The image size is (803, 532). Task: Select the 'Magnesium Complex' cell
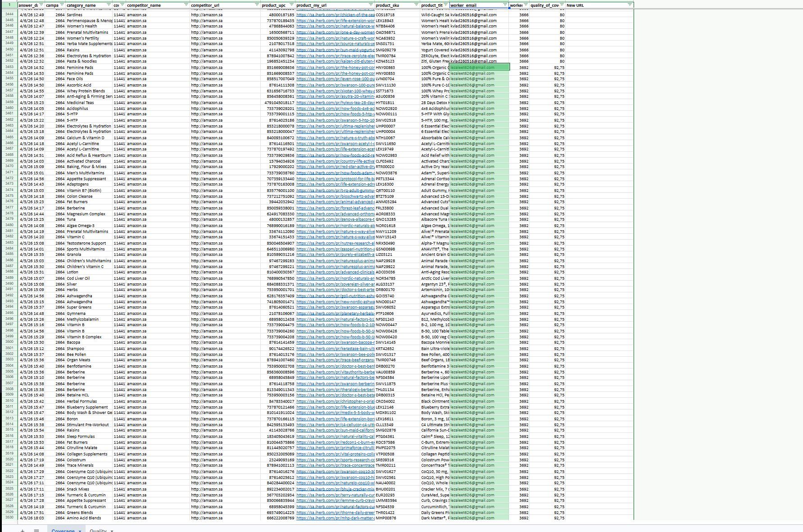point(89,214)
